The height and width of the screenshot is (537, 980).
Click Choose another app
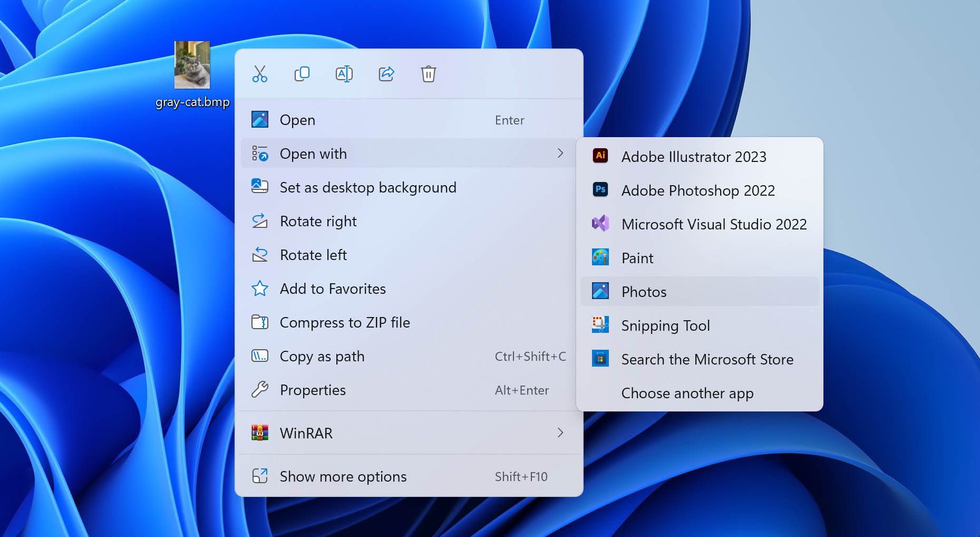click(x=700, y=393)
